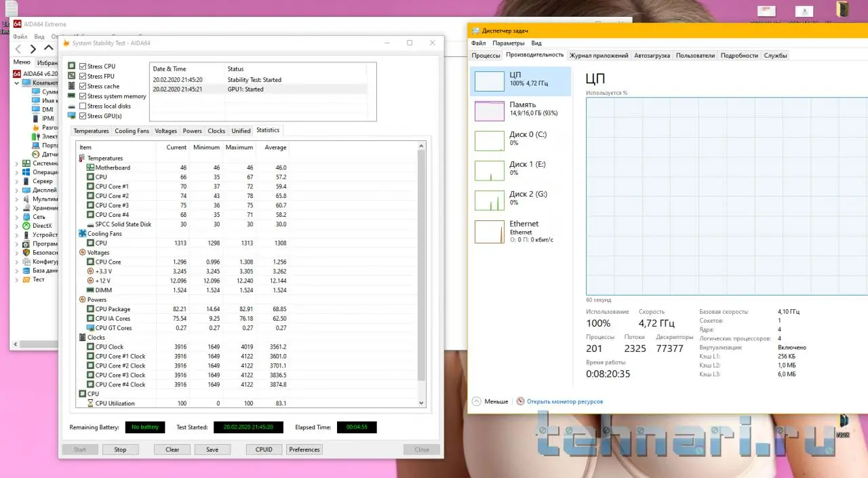Click the Windows logo icon in AIDA64 tree
868x478 pixels.
[27, 172]
